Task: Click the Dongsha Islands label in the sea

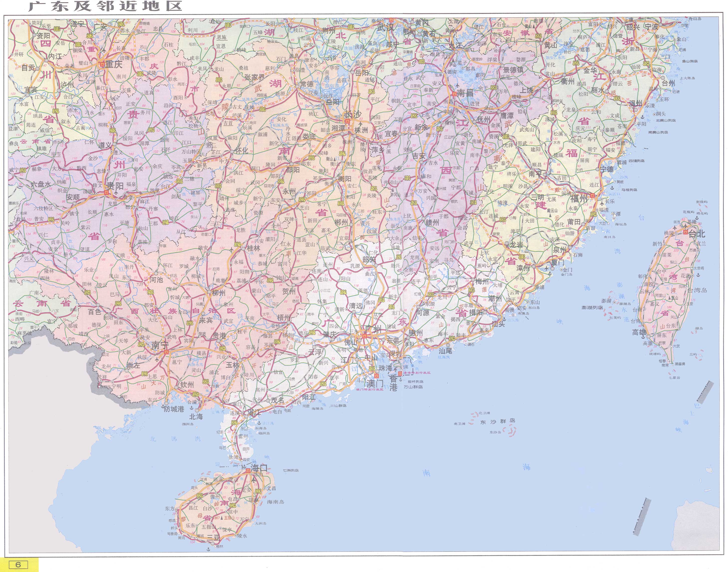Action: [x=497, y=421]
